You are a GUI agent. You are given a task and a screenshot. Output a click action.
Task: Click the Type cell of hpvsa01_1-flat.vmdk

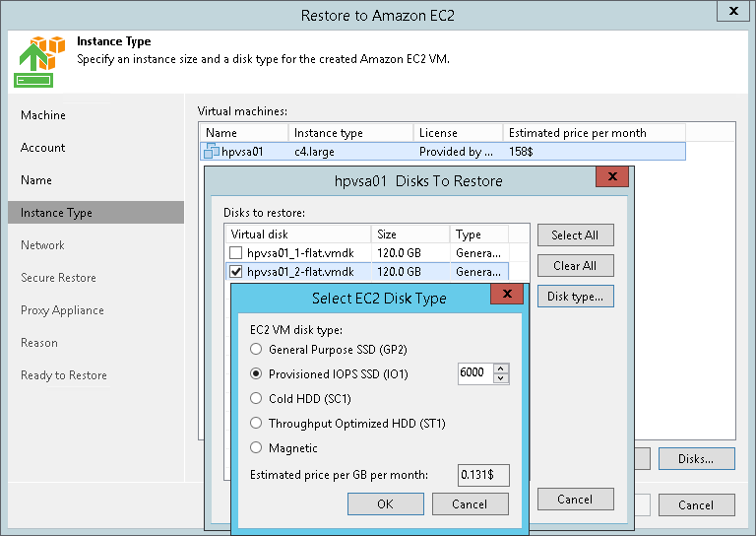click(x=478, y=253)
